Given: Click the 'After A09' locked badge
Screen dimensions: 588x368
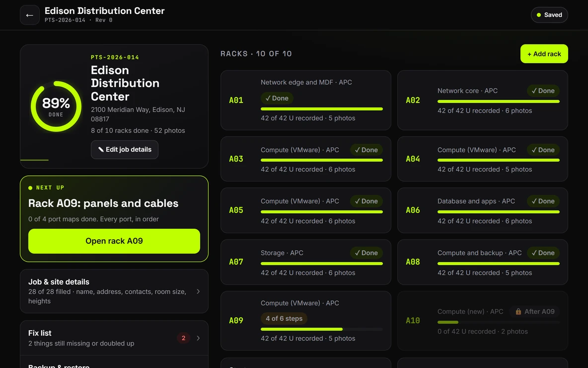Looking at the screenshot, I should point(534,312).
